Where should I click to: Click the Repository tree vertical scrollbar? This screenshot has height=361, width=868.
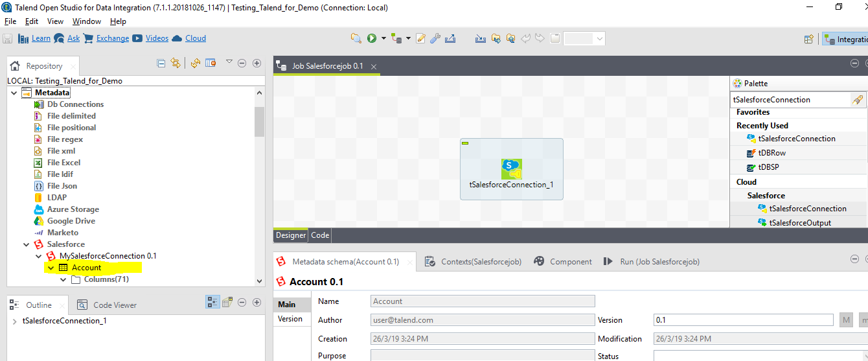[x=259, y=121]
